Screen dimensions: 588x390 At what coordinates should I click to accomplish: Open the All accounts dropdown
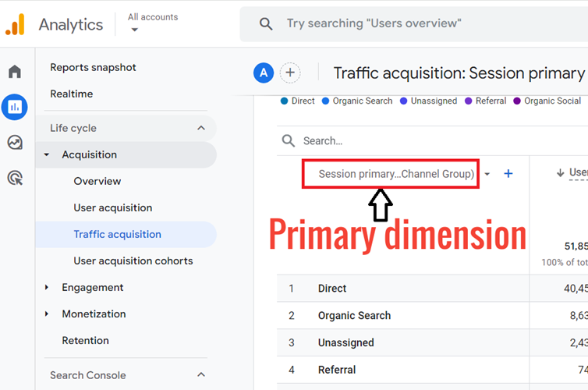[x=153, y=23]
